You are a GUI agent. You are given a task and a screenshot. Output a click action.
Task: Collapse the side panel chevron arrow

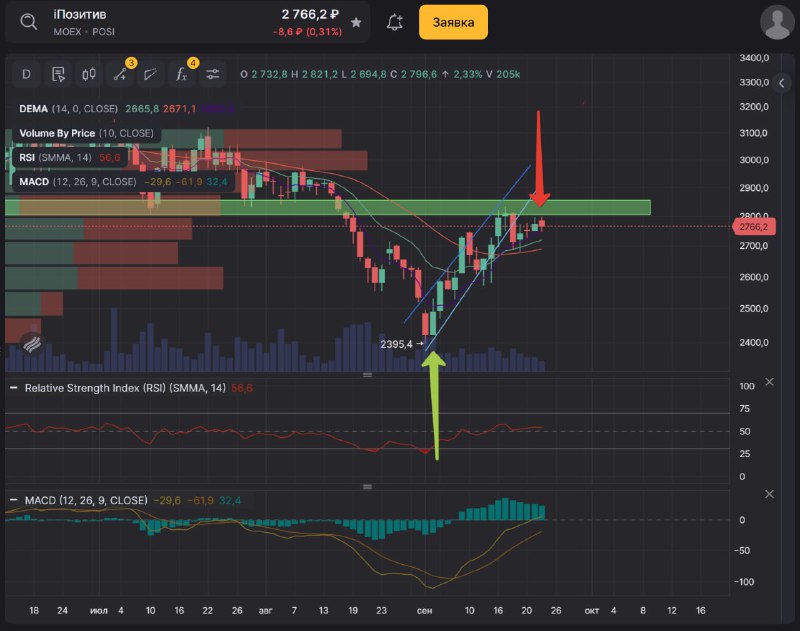[781, 83]
